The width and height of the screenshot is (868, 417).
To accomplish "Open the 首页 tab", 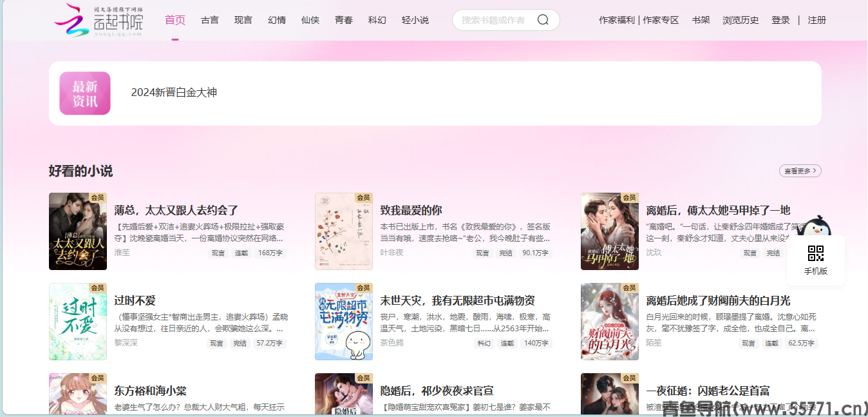I will click(x=175, y=20).
